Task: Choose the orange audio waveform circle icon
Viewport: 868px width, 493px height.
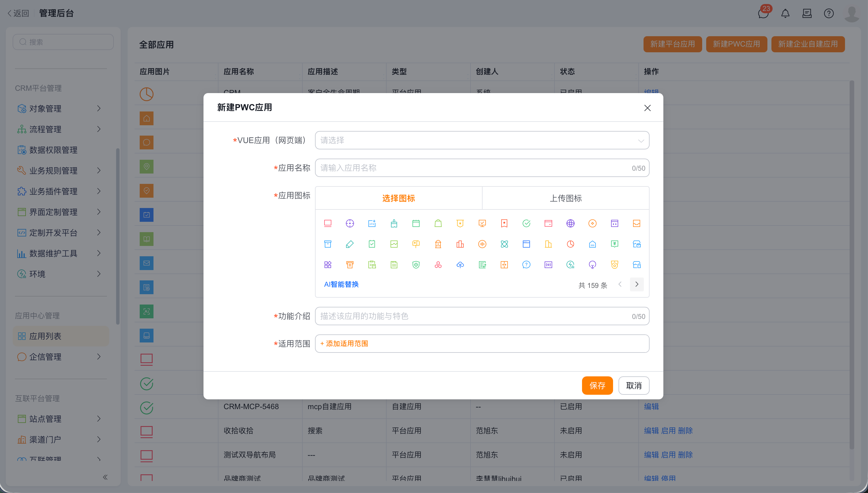Action: [x=482, y=244]
